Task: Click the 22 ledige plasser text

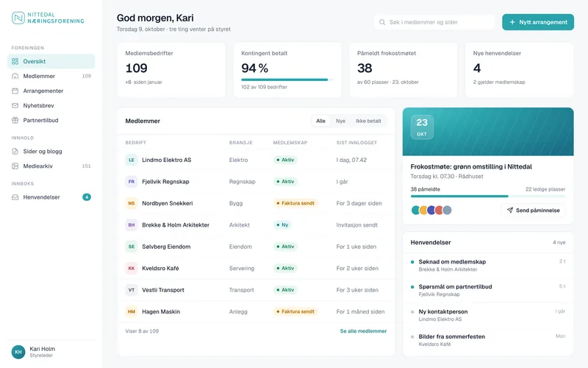Action: point(545,189)
